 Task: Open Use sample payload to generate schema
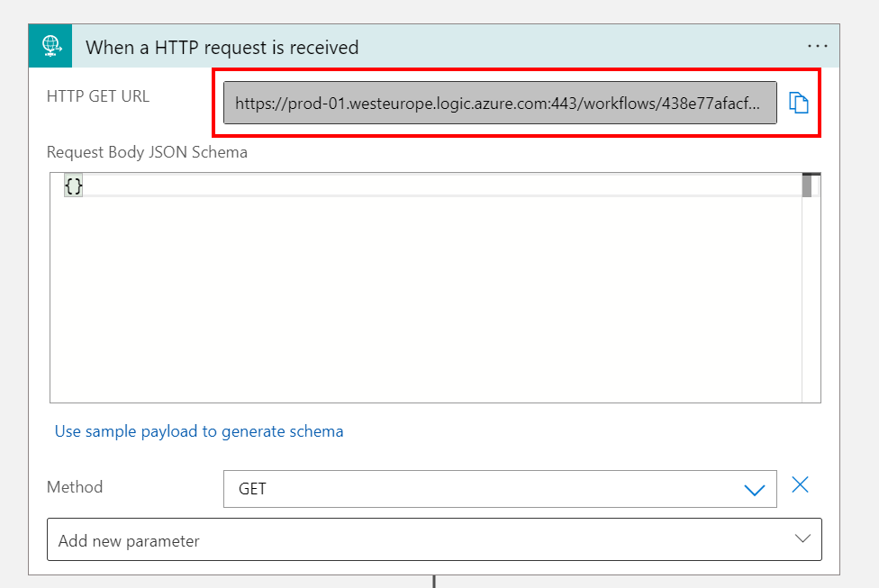click(199, 431)
